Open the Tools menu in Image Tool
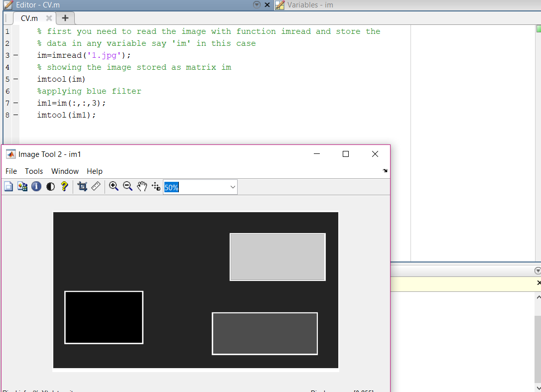Image resolution: width=541 pixels, height=392 pixels. click(x=33, y=171)
